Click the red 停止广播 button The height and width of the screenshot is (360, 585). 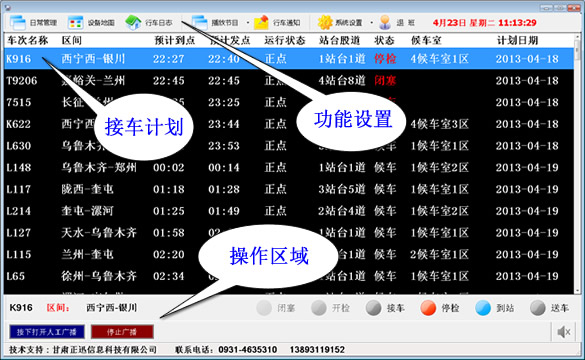coord(122,332)
